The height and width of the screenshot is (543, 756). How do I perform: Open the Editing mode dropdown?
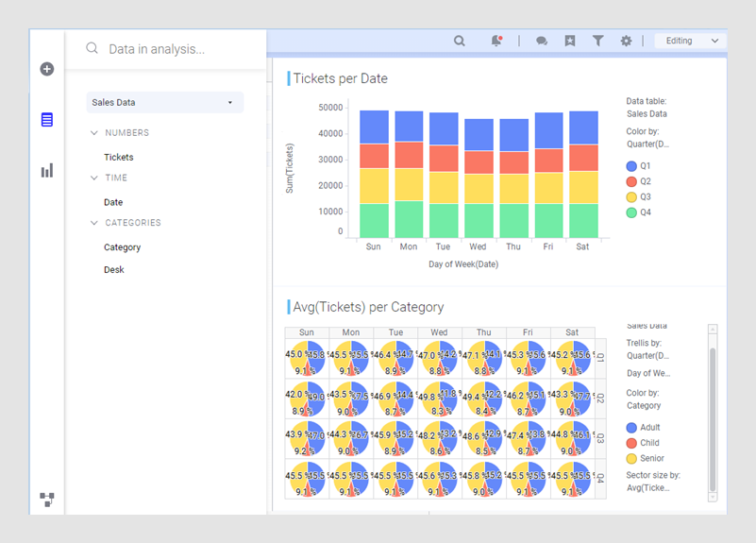(x=690, y=41)
